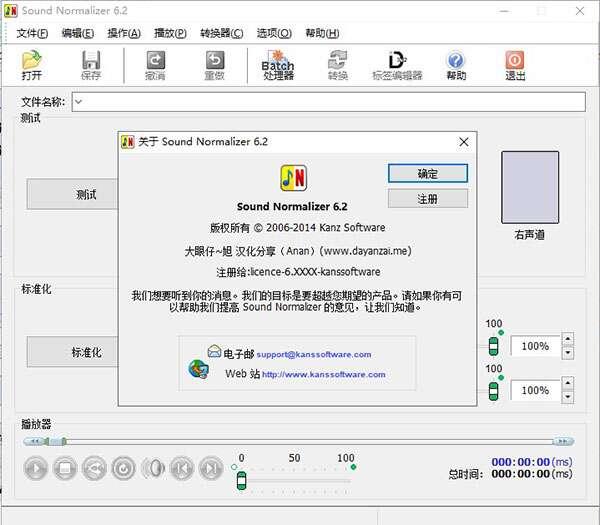The image size is (600, 525).
Task: Click the player volume slider handle
Action: (241, 481)
